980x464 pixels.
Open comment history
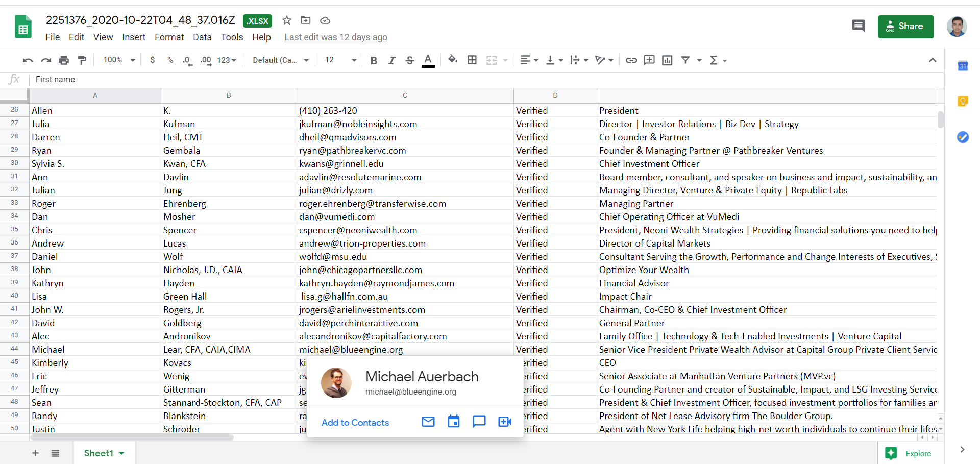(859, 26)
